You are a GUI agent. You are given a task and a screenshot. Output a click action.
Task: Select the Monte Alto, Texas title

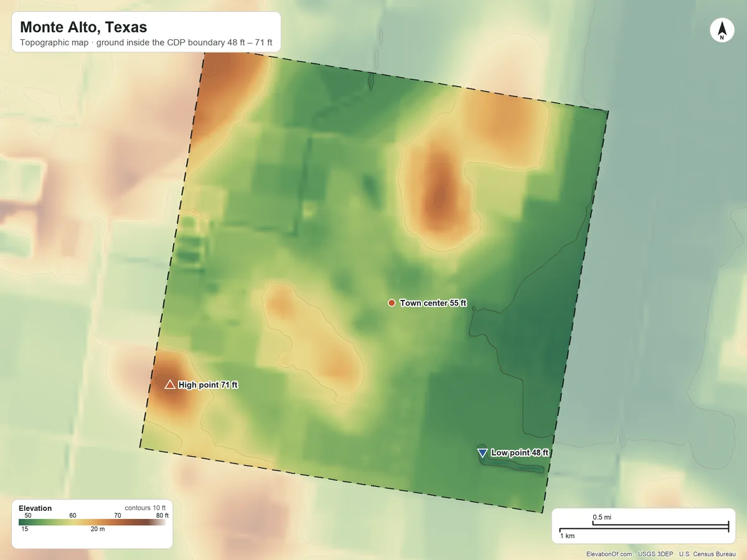pos(83,27)
